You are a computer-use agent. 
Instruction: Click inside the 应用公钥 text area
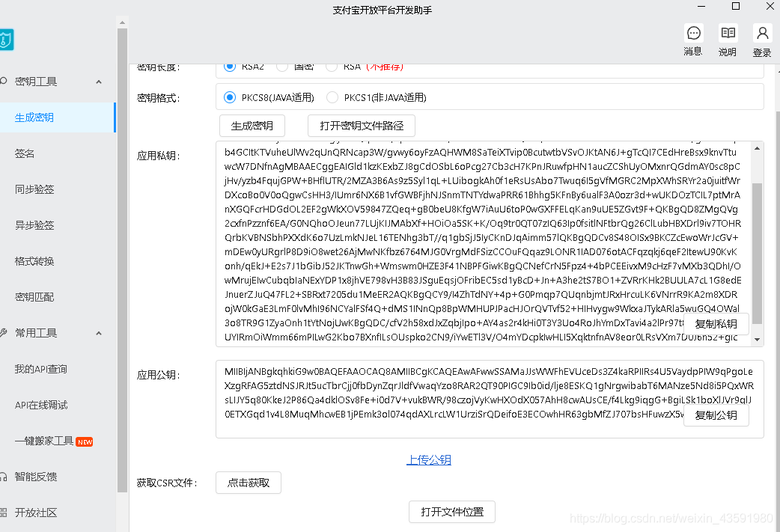tap(490, 400)
